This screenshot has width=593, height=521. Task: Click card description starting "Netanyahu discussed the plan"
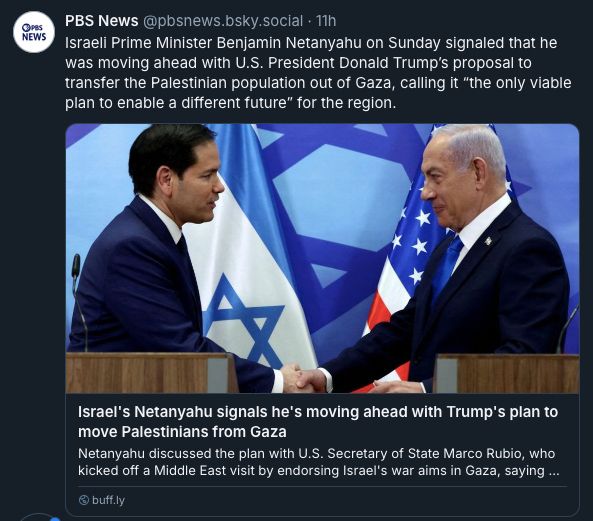pyautogui.click(x=318, y=462)
